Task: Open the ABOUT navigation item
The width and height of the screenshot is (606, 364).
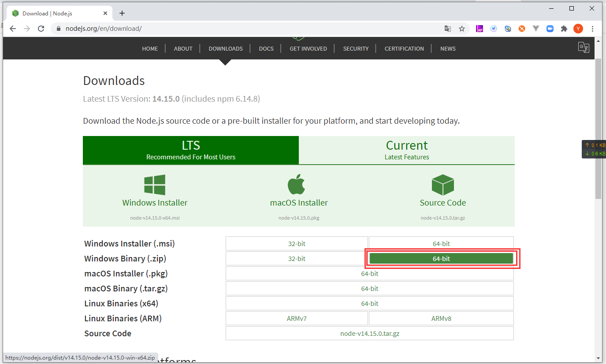Action: point(183,49)
